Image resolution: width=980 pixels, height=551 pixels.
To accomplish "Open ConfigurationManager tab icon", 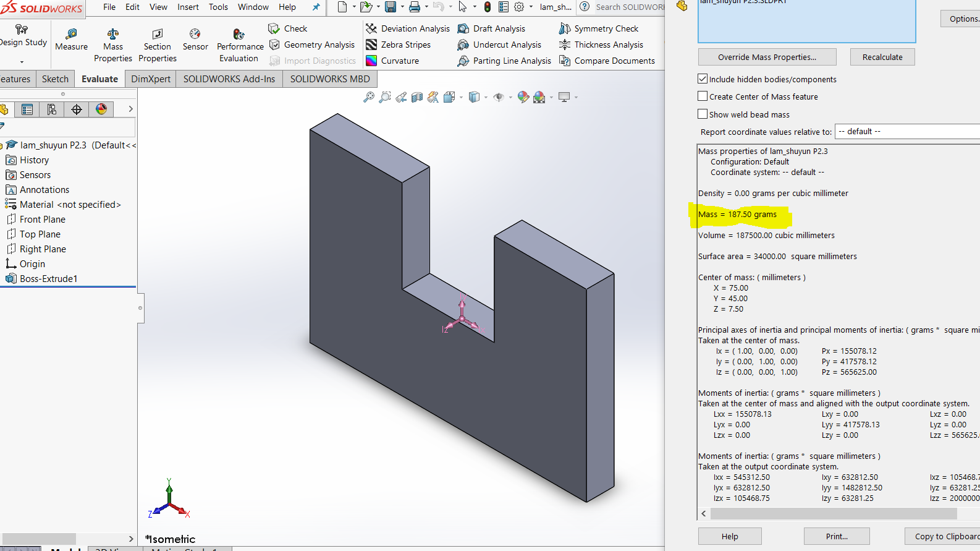I will (52, 109).
